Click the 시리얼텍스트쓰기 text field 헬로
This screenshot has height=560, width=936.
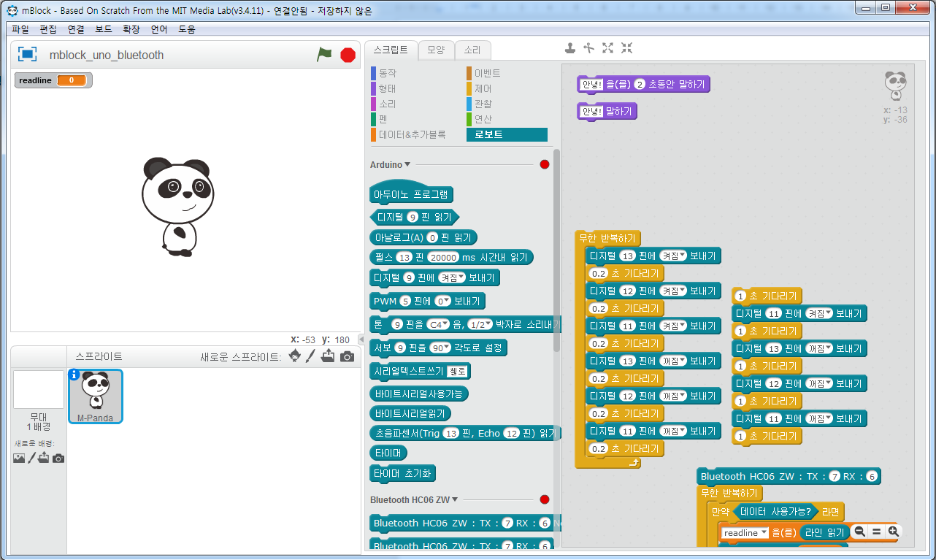click(x=457, y=371)
